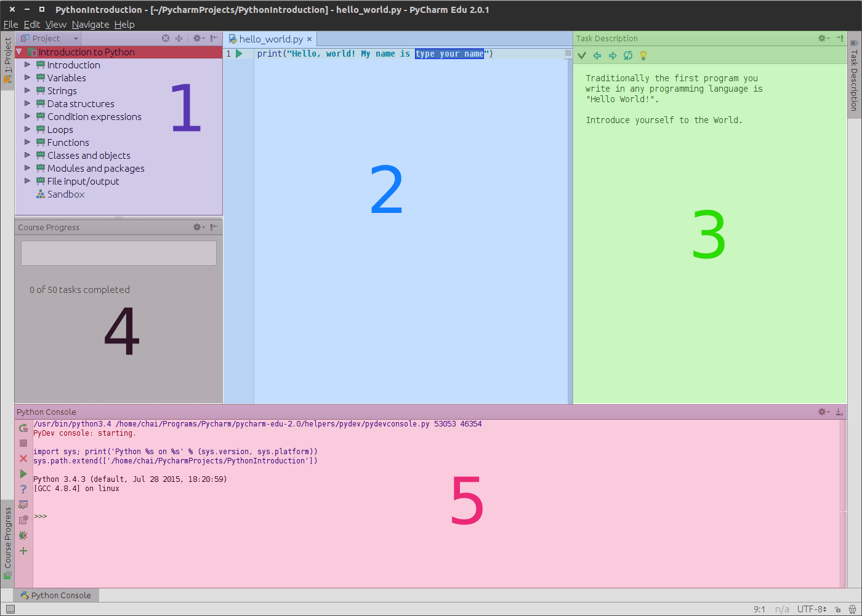Click the n/a line separator indicator
The width and height of the screenshot is (862, 616).
(782, 609)
